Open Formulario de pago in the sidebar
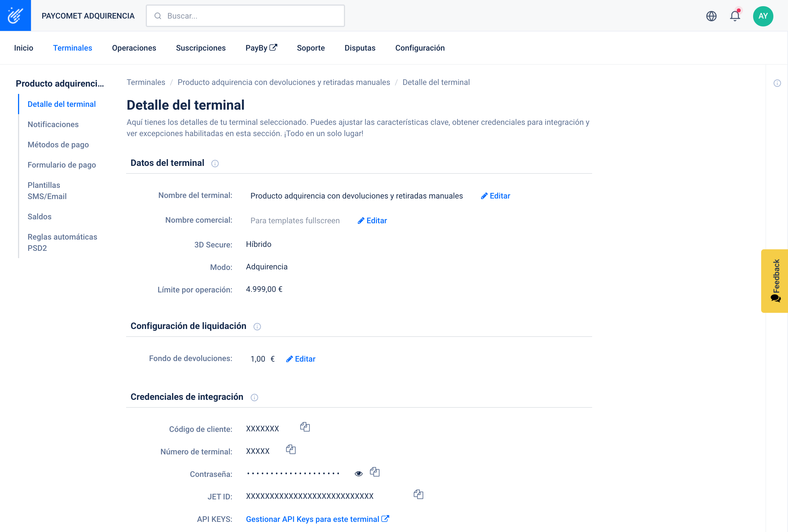The width and height of the screenshot is (788, 532). pos(62,165)
